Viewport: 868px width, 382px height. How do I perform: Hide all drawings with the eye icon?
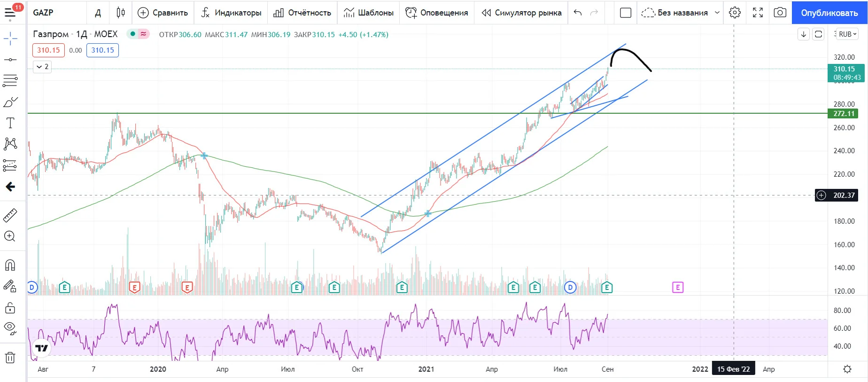click(x=10, y=328)
